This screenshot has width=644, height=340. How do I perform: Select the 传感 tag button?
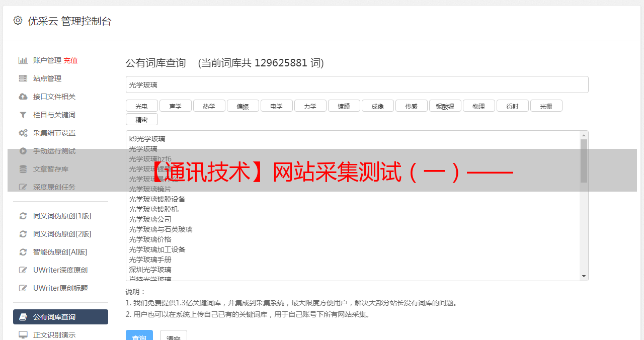pos(411,106)
